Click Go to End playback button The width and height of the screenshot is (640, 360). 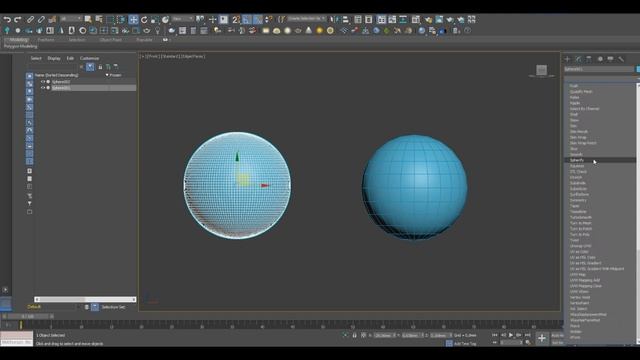click(527, 335)
